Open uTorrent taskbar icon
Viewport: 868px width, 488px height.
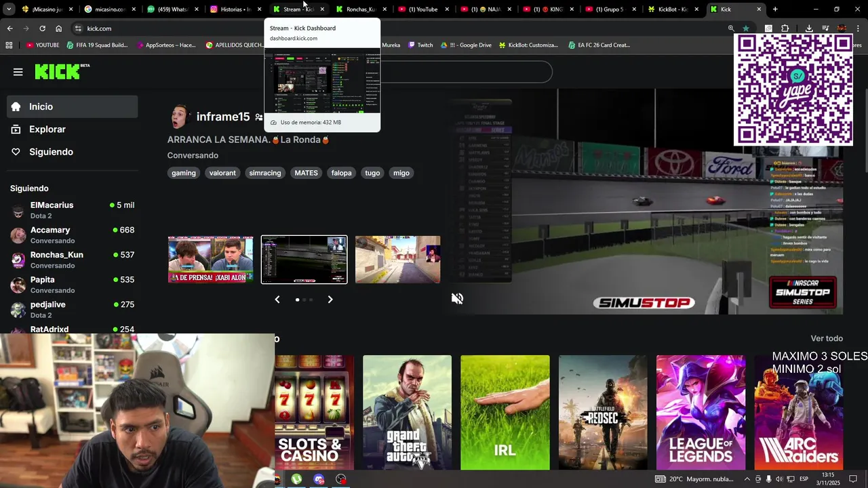297,479
